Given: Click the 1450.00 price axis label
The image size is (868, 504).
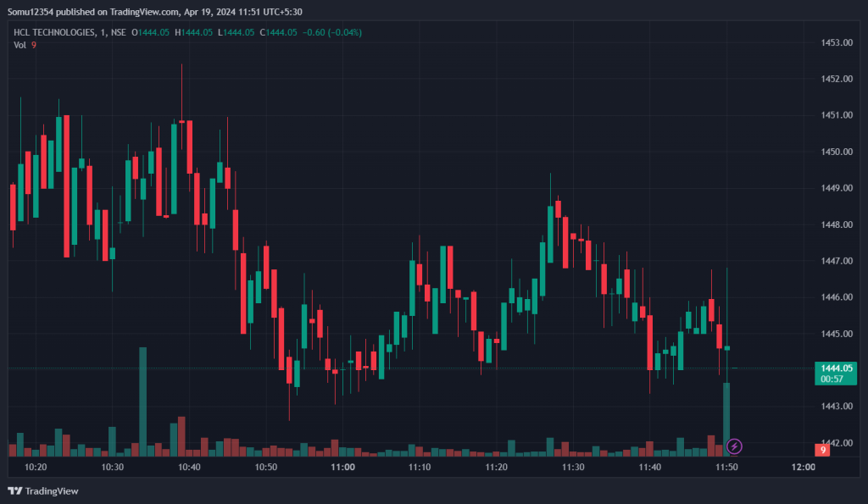Looking at the screenshot, I should tap(837, 152).
